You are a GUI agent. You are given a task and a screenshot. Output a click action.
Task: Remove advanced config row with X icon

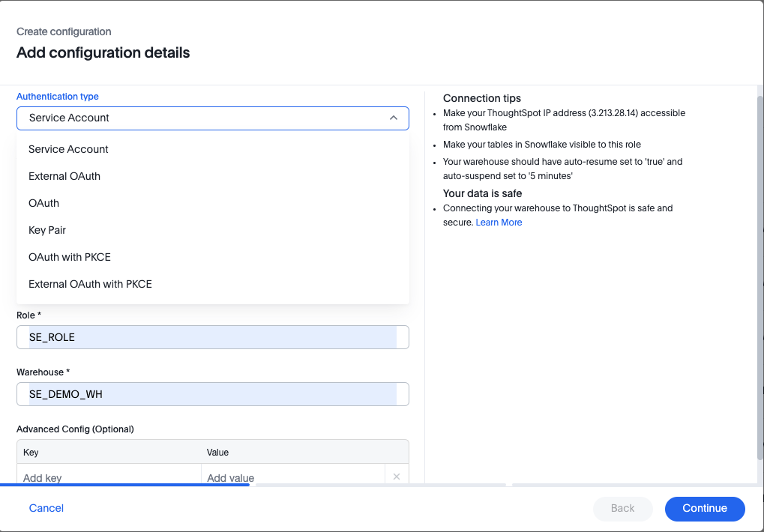coord(397,477)
